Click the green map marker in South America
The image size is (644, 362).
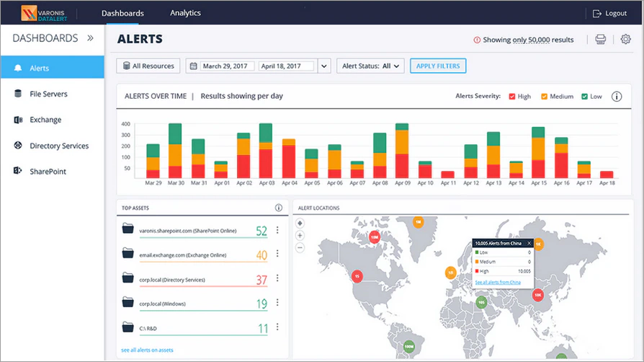point(409,346)
